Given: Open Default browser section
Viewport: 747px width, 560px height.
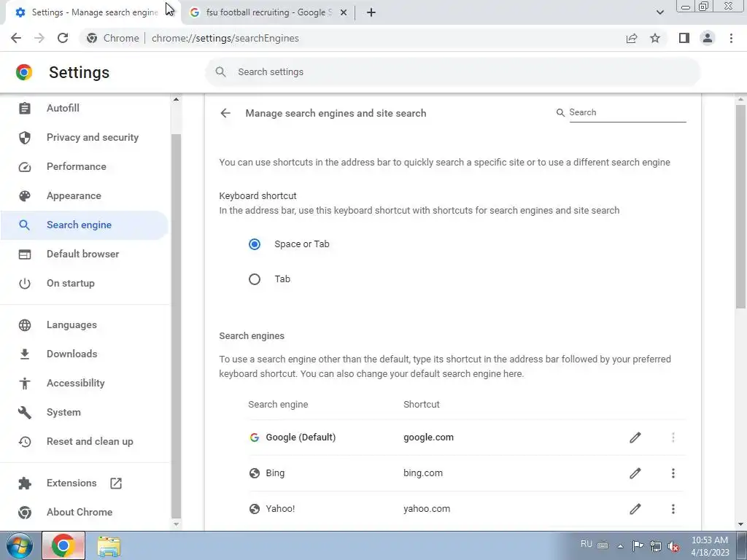Looking at the screenshot, I should [x=85, y=254].
